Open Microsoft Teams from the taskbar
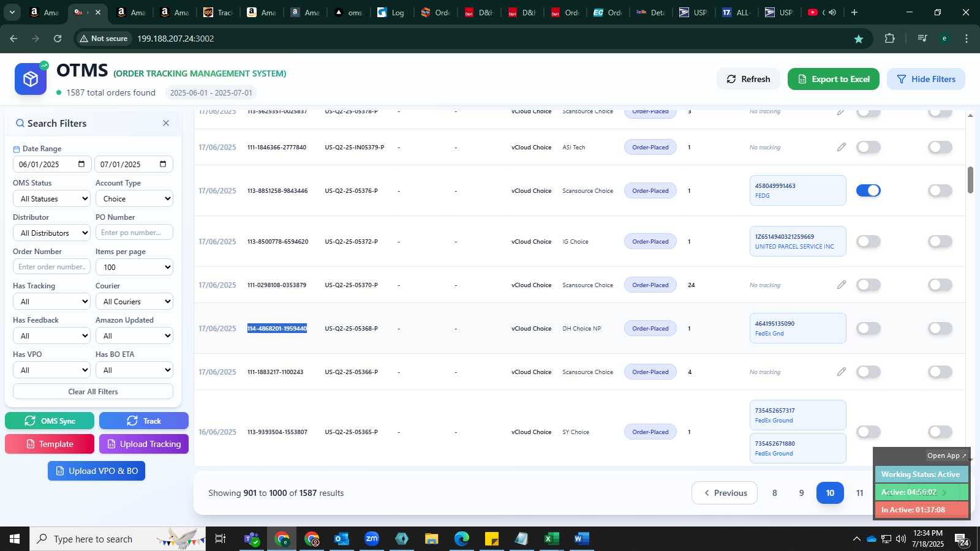This screenshot has height=551, width=980. coord(252,539)
